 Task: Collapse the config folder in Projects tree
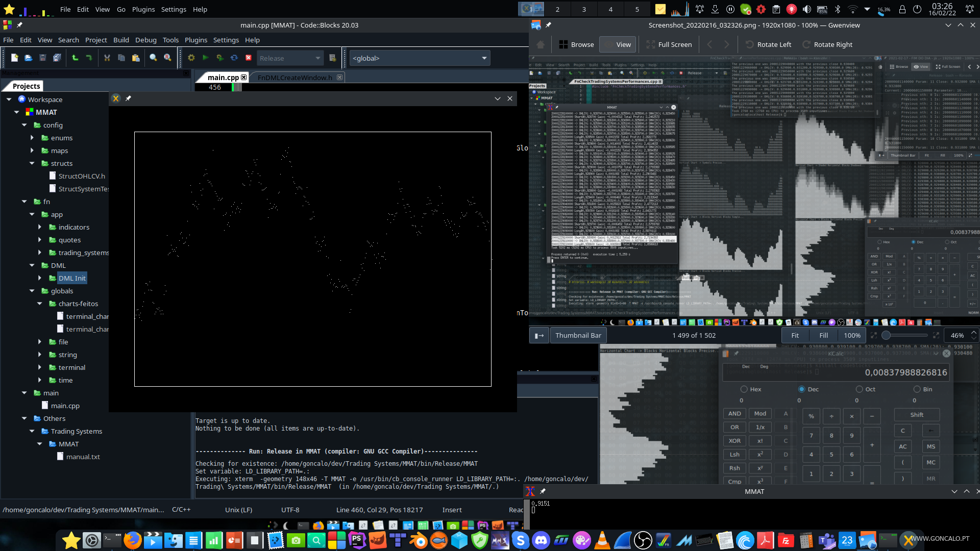(24, 125)
